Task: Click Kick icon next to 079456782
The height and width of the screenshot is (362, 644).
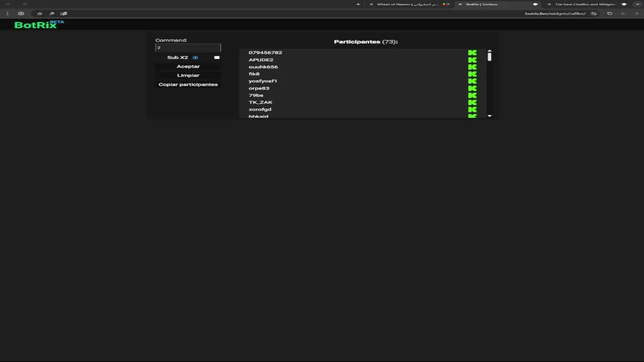Action: (x=472, y=52)
